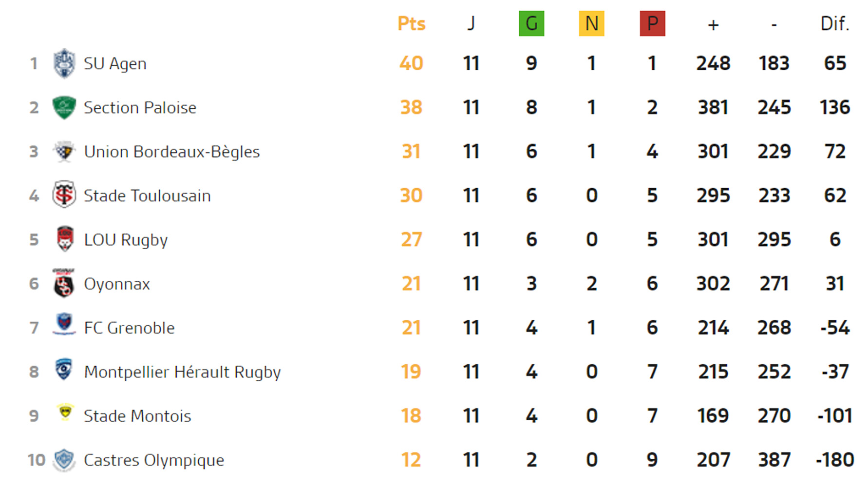868x490 pixels.
Task: Open the Section Paloise team name
Action: (140, 108)
